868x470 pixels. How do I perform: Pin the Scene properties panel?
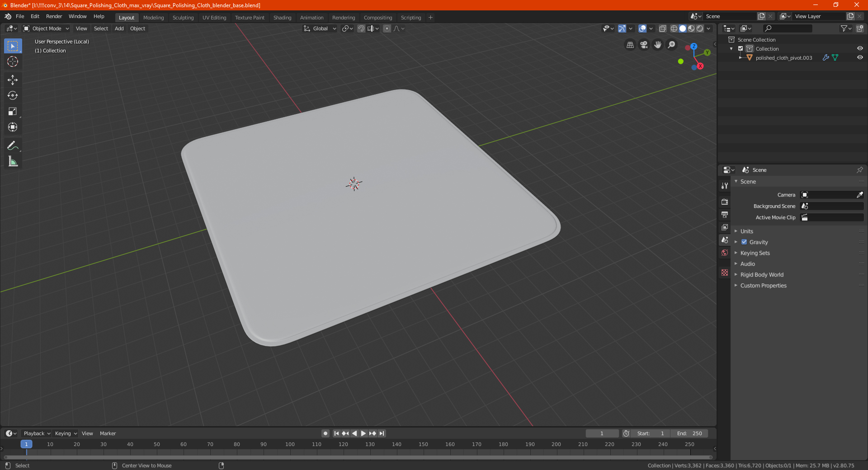point(859,170)
